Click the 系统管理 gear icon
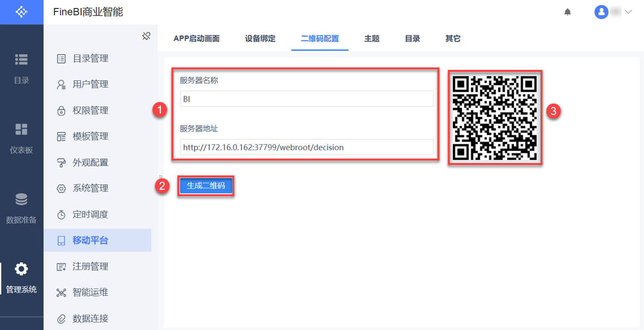This screenshot has width=644, height=330. 61,188
